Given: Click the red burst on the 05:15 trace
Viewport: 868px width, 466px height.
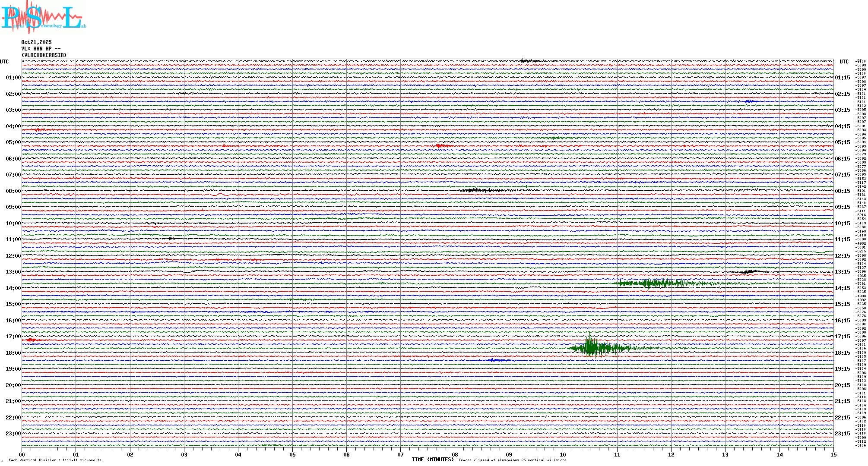Looking at the screenshot, I should coord(440,146).
